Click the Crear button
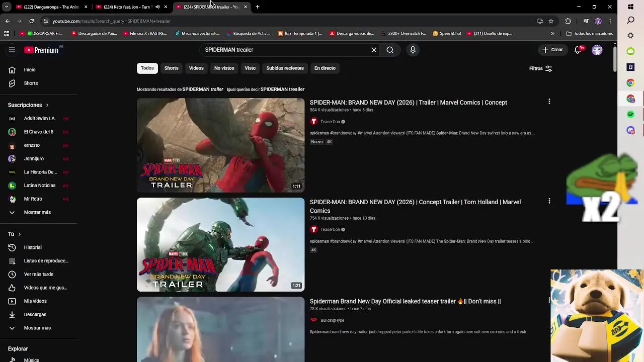The image size is (644, 362). (552, 50)
